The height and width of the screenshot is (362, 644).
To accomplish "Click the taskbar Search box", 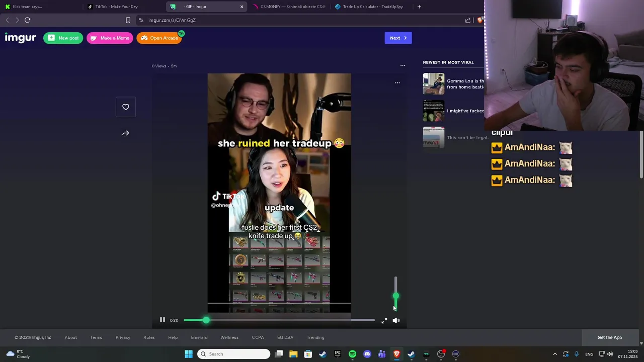I will (234, 354).
